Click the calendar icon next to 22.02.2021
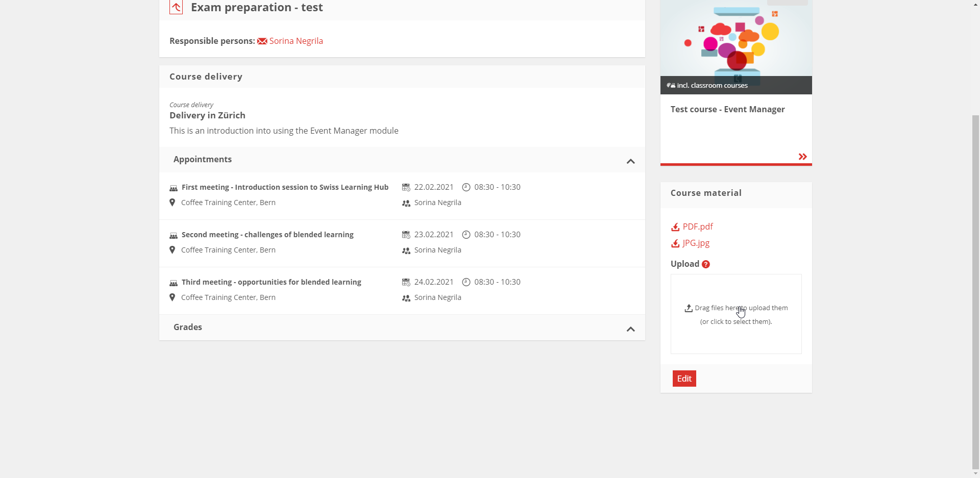 tap(406, 187)
